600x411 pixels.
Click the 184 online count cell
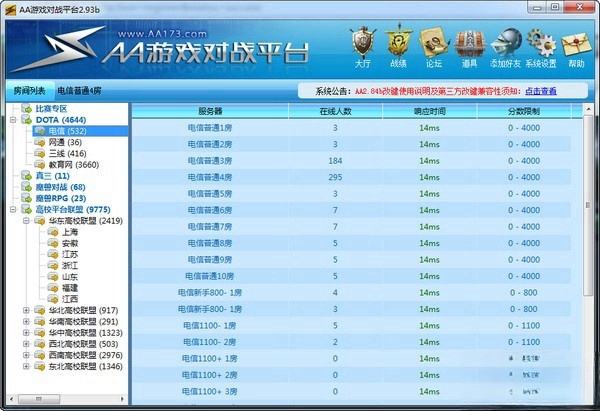tap(335, 161)
